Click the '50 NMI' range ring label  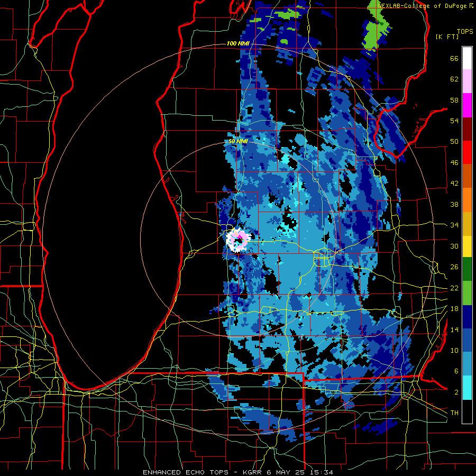pos(238,141)
